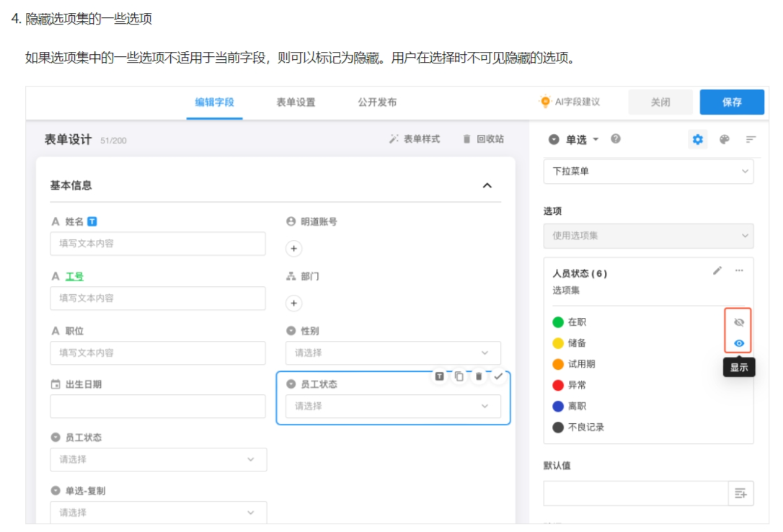Click the pencil icon beside 人员状态
Viewport: 783px width, 532px height.
click(717, 270)
